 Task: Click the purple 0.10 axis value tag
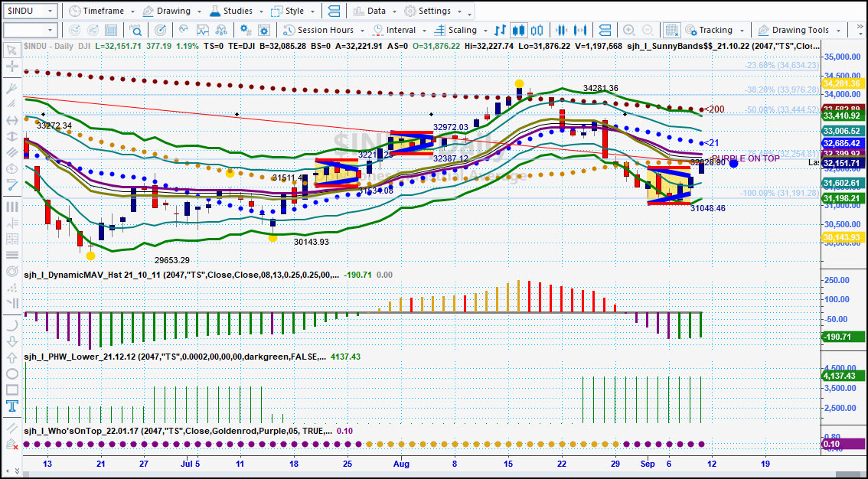point(844,444)
